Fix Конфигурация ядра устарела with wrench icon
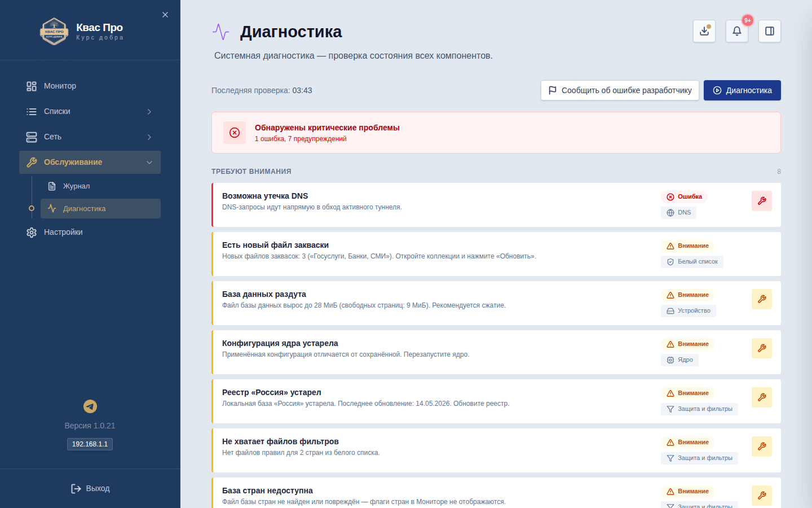812x508 pixels. click(x=762, y=348)
